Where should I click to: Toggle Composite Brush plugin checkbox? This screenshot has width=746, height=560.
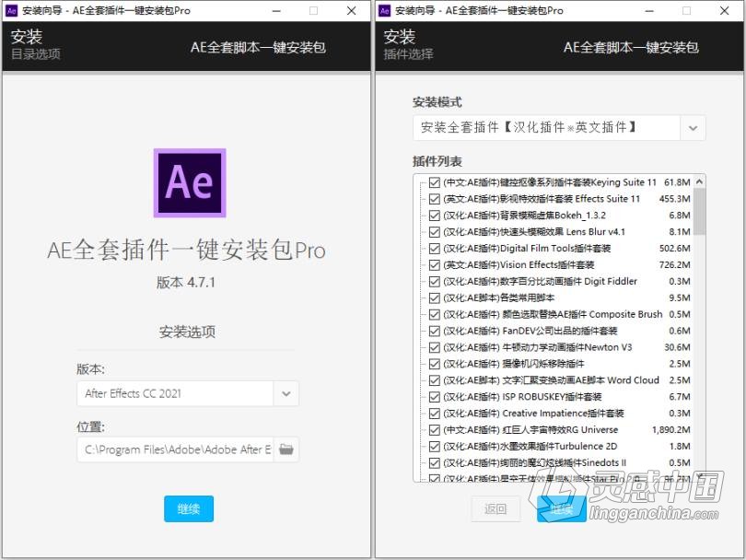[x=434, y=314]
